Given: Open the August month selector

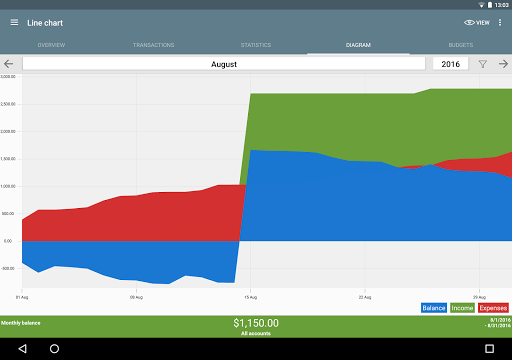Looking at the screenshot, I should coord(224,64).
